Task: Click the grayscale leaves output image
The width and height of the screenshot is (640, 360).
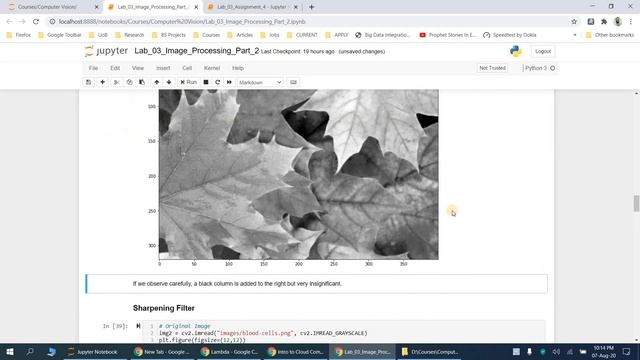Action: tap(299, 175)
